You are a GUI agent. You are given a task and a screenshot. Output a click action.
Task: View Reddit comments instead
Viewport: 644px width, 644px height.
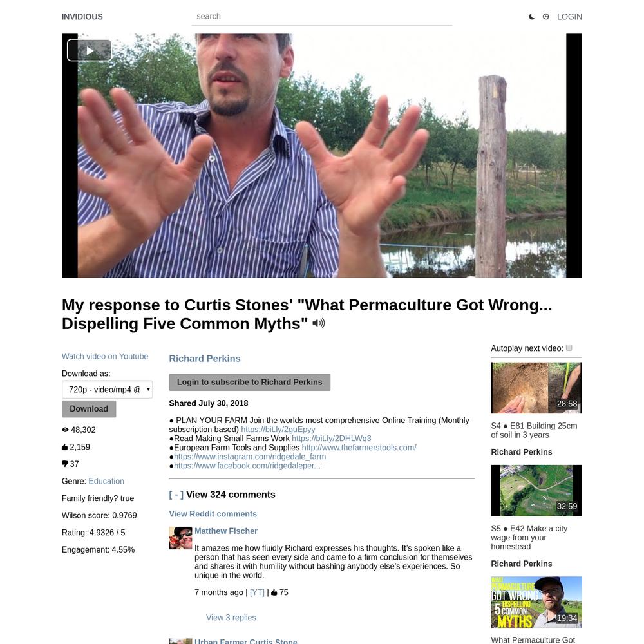213,514
